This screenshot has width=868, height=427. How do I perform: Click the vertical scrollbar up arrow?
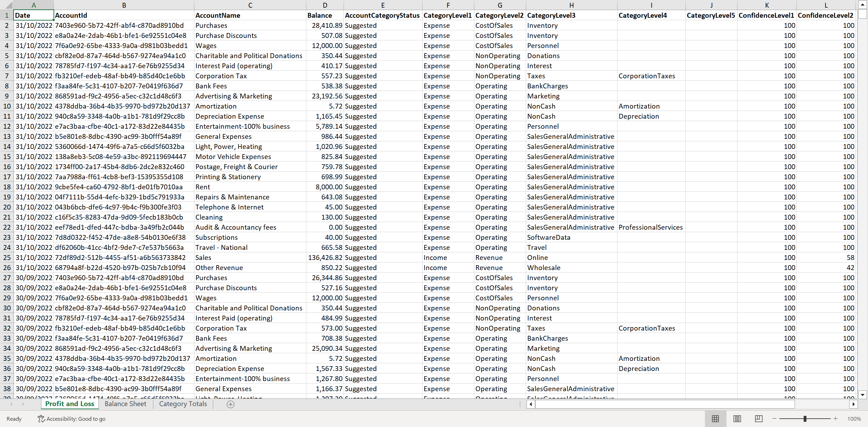[x=862, y=5]
